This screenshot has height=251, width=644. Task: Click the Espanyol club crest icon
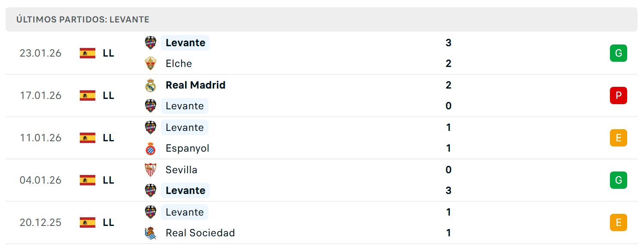150,148
